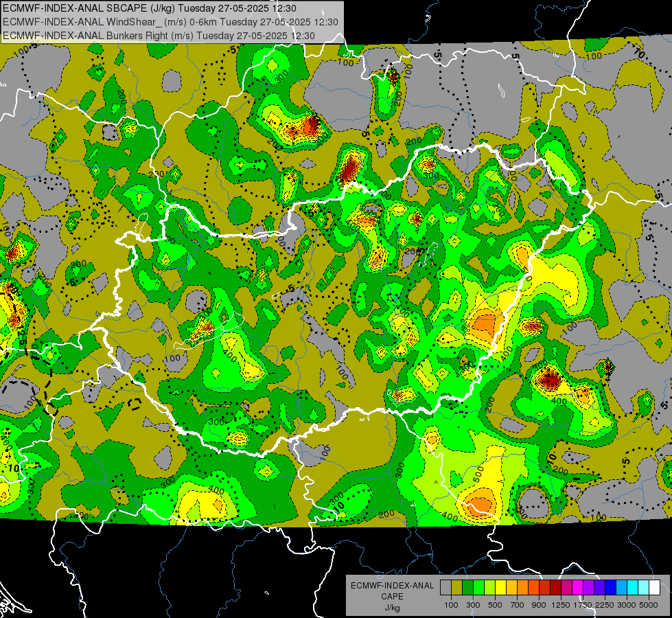Select the pink-magenta legend swatch
672x618 pixels.
coord(566,588)
